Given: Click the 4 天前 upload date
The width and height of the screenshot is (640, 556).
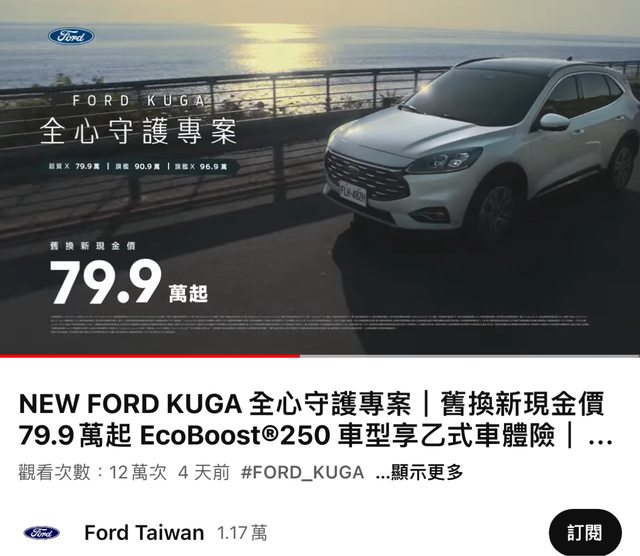Looking at the screenshot, I should tap(204, 472).
